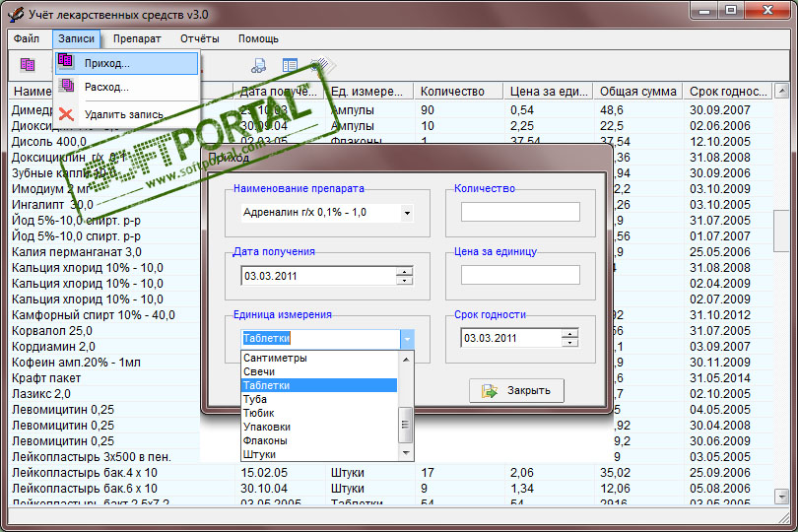
Task: Click the units list scrollbar down arrow
Action: (406, 452)
